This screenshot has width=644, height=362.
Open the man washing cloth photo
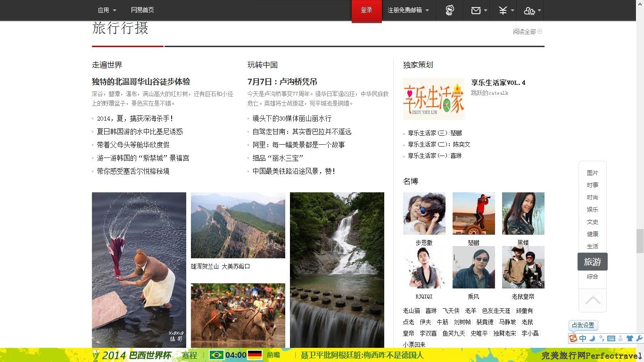coord(139,270)
